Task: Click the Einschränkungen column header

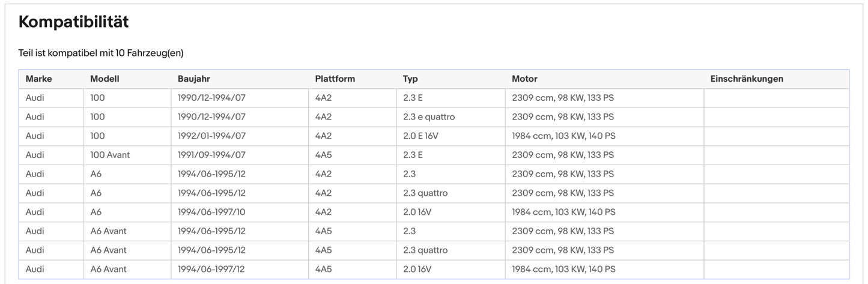Action: [746, 79]
